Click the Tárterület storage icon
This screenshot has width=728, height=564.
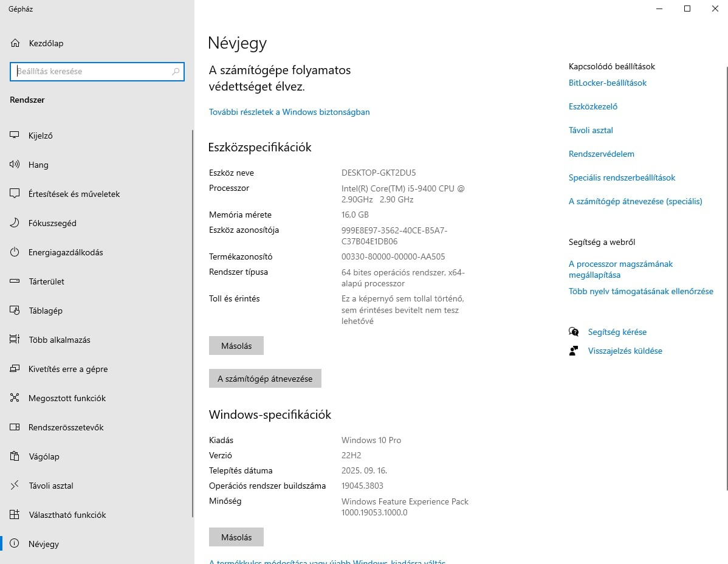click(15, 281)
